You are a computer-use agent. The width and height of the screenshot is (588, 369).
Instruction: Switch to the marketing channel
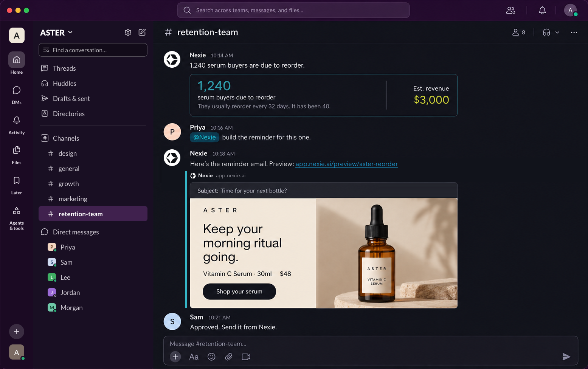click(93, 199)
